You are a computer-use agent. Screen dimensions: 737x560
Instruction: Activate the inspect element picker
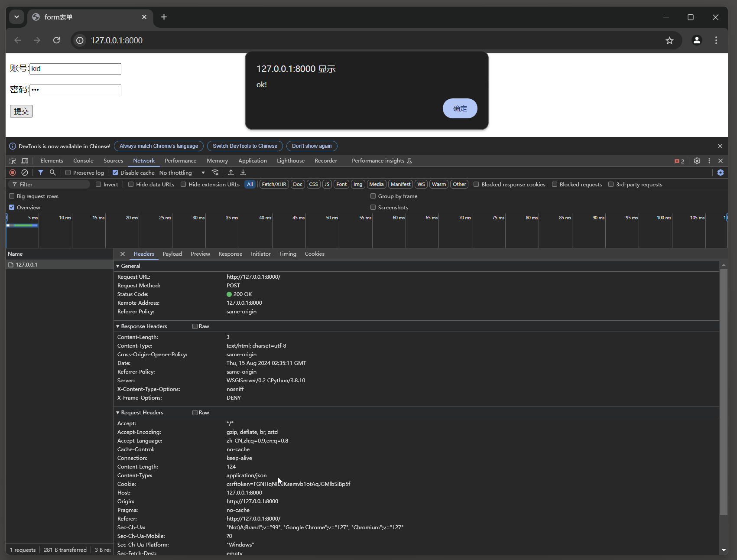click(13, 161)
